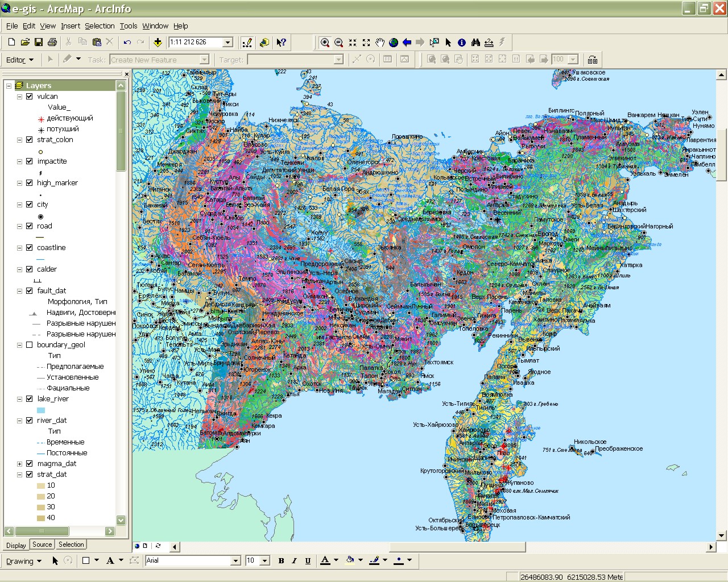Go back to previous extent
728x582 pixels.
point(407,43)
